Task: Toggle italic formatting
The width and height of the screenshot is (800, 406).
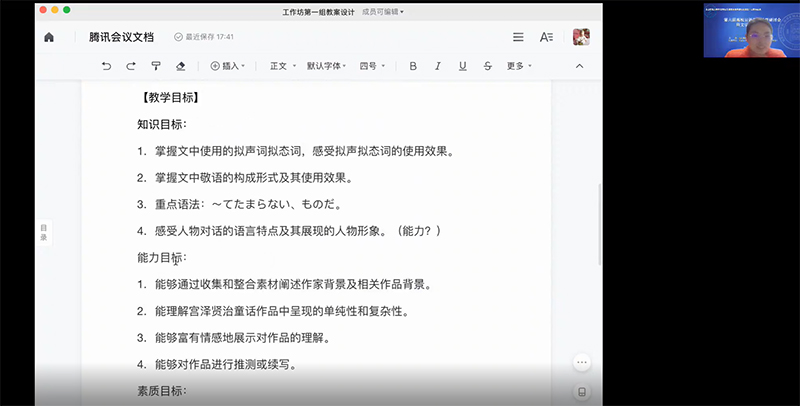Action: pos(437,66)
